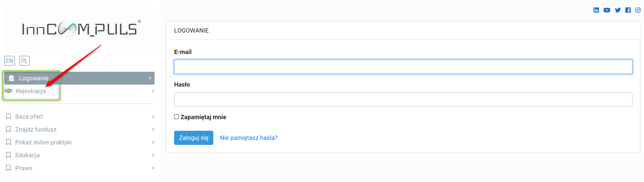Focus the E-mail input field
The height and width of the screenshot is (182, 644).
[403, 67]
